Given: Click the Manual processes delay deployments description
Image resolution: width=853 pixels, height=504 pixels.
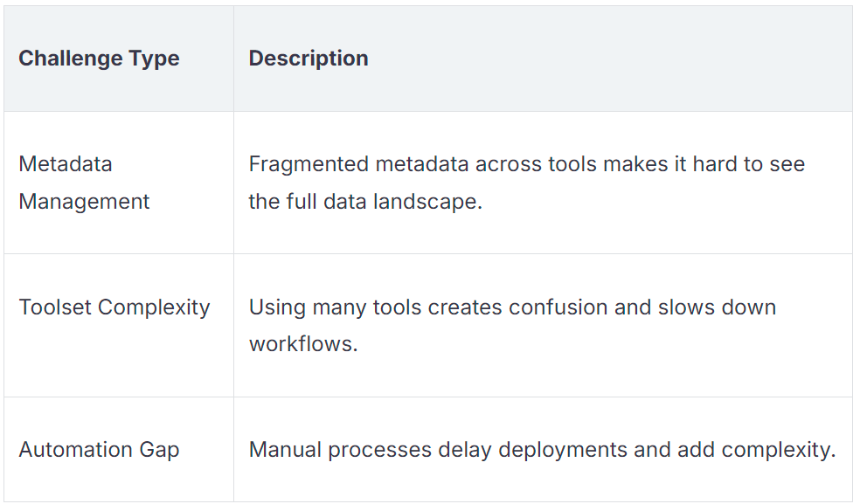Looking at the screenshot, I should 542,450.
